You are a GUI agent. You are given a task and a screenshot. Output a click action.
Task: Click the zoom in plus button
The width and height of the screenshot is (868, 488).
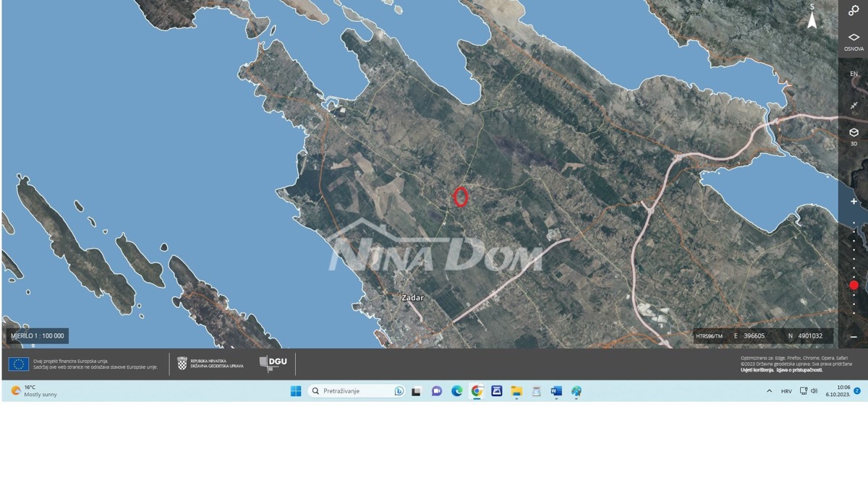[x=854, y=201]
